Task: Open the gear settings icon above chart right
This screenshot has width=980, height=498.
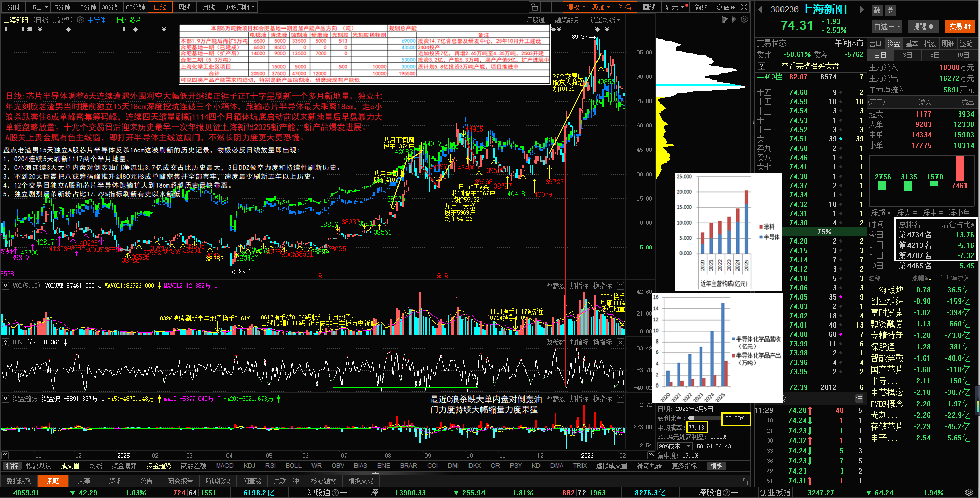Action: [x=744, y=20]
